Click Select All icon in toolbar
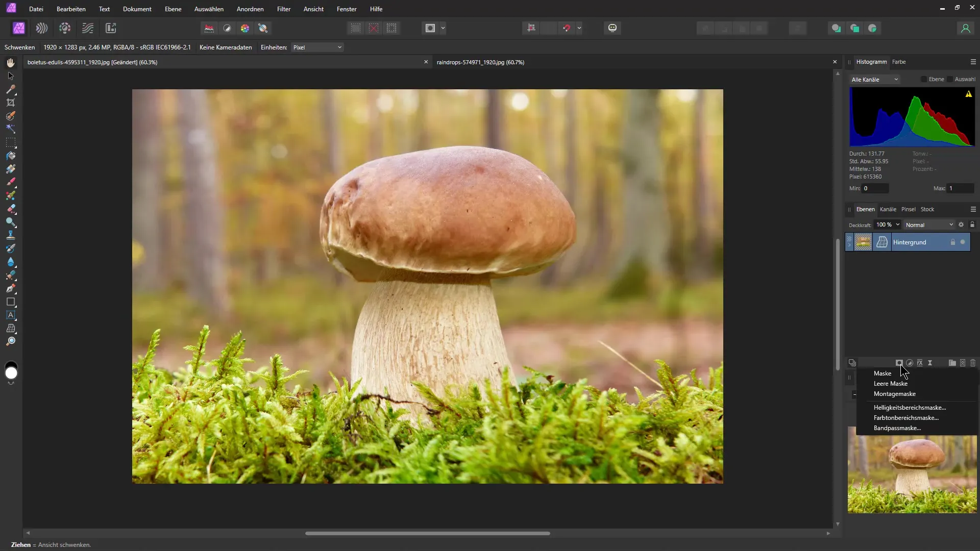 click(356, 28)
